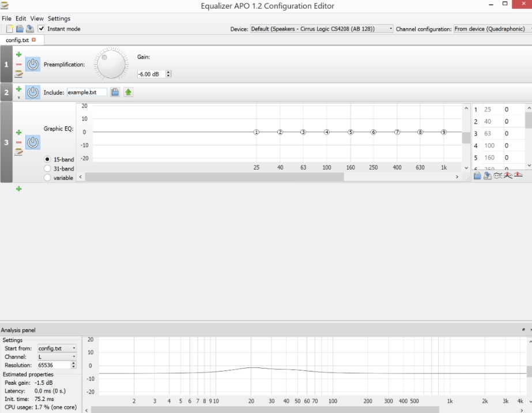Click New file icon in top toolbar
The image size is (532, 413).
[x=10, y=29]
